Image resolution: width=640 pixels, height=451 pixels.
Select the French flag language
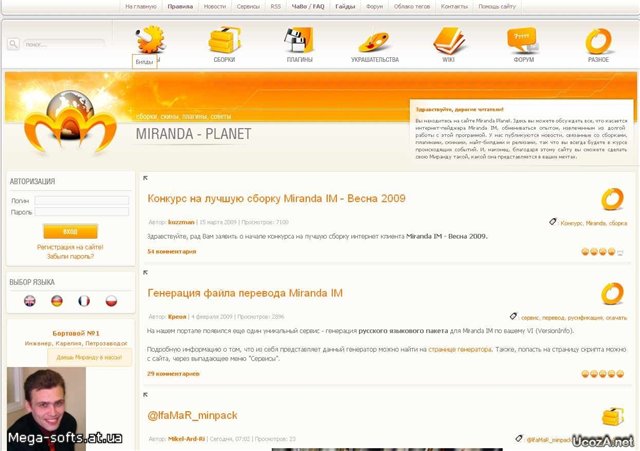pos(84,301)
